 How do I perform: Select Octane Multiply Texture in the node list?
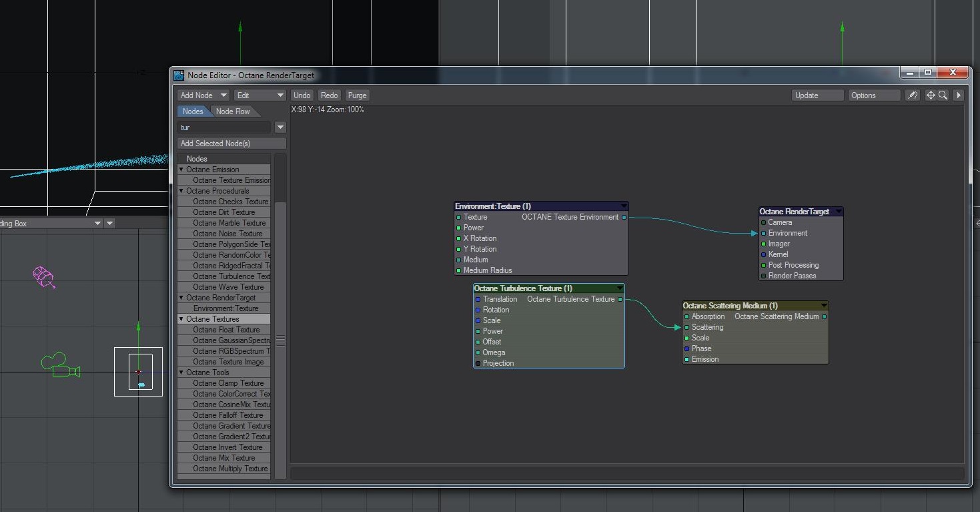click(x=224, y=469)
